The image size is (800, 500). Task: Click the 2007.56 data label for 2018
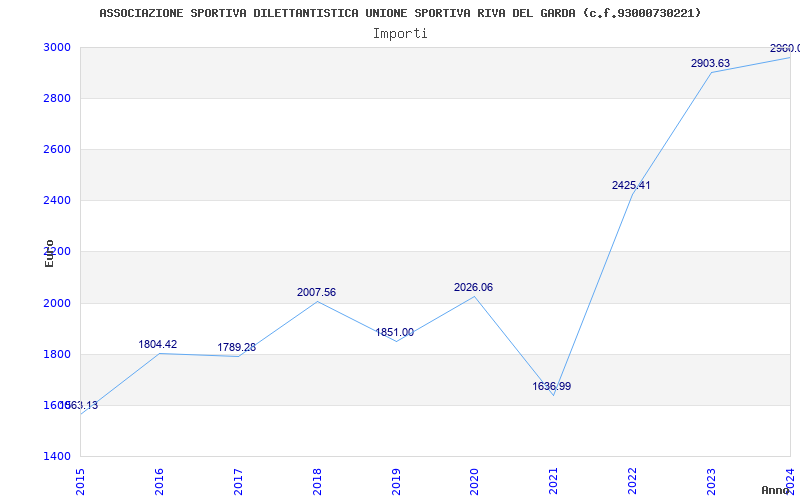(316, 293)
